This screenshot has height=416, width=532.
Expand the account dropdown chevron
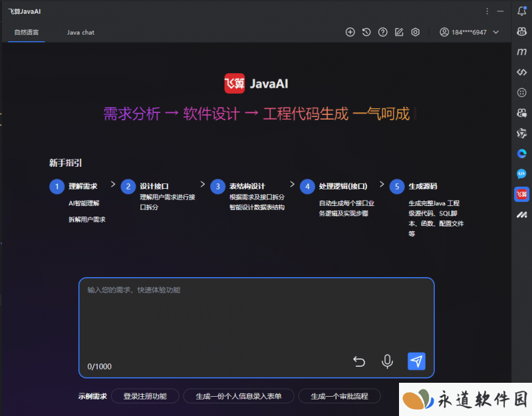[x=495, y=32]
